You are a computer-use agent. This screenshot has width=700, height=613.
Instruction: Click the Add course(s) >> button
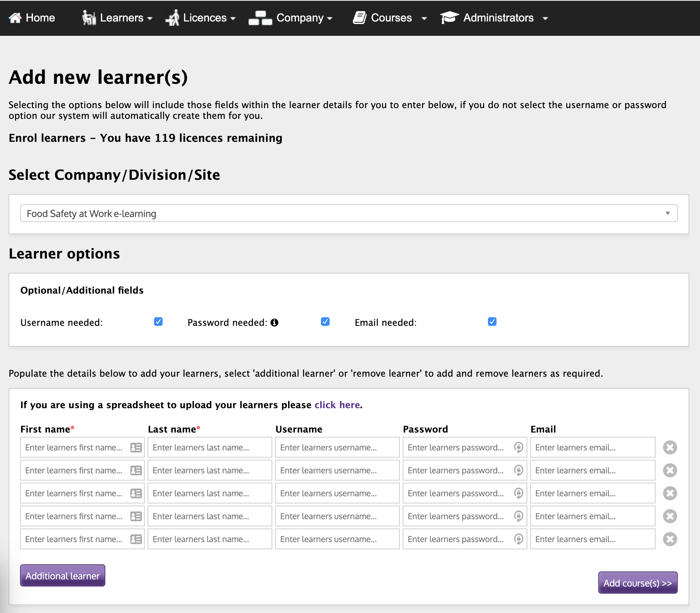coord(638,583)
